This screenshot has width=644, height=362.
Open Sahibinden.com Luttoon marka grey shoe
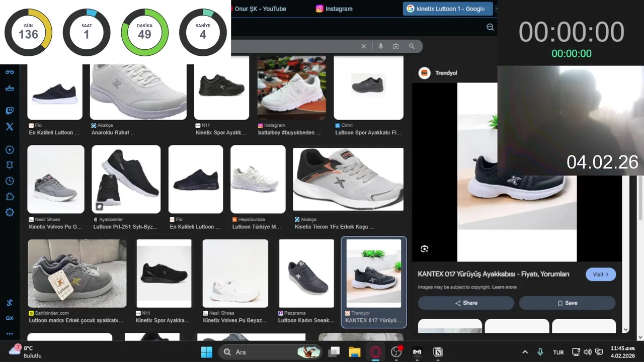77,274
